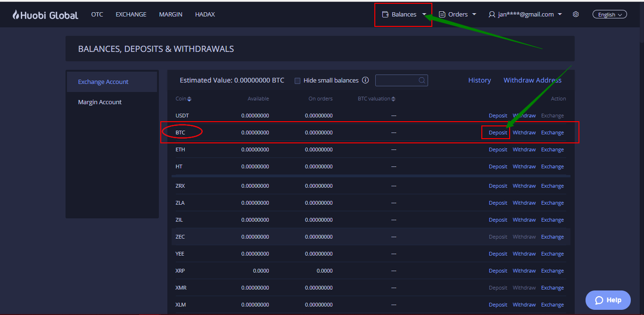Click Deposit in the ZIL row
This screenshot has height=315, width=644.
point(498,220)
